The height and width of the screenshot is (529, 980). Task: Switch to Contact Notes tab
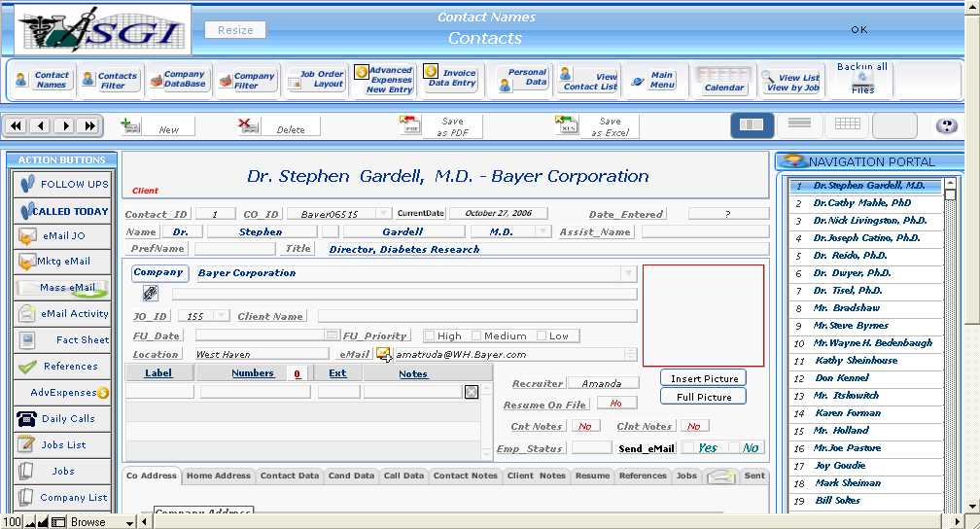pos(465,476)
